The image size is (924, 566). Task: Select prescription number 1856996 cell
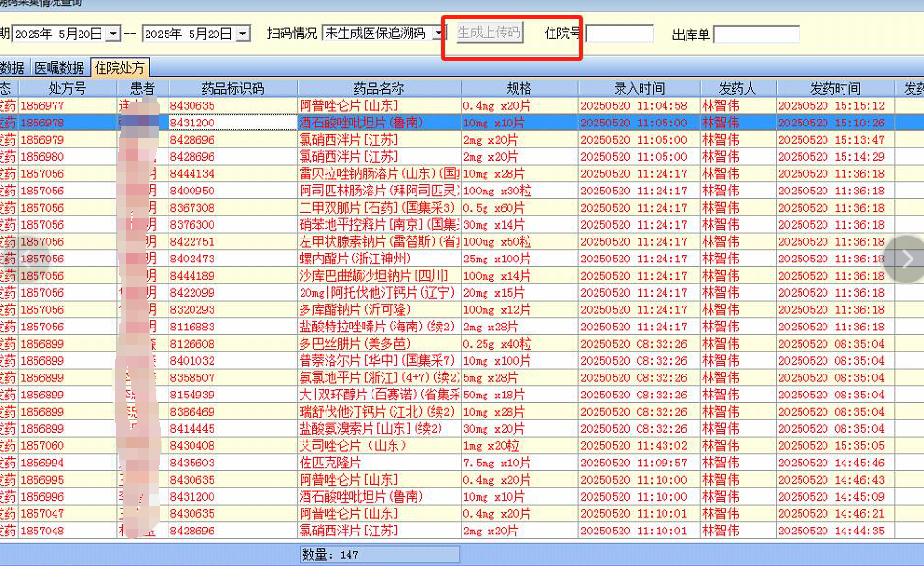click(x=67, y=497)
